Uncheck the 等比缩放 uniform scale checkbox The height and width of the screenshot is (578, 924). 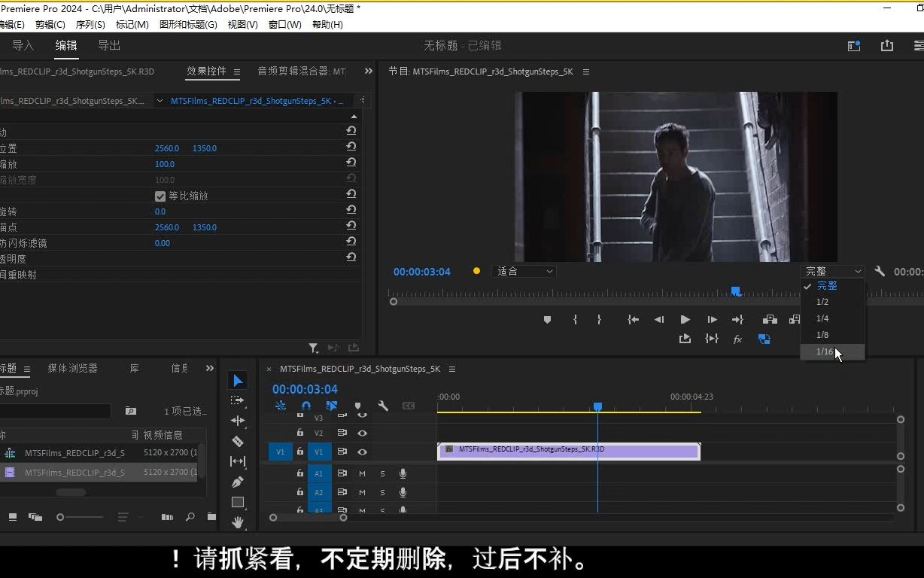tap(160, 196)
